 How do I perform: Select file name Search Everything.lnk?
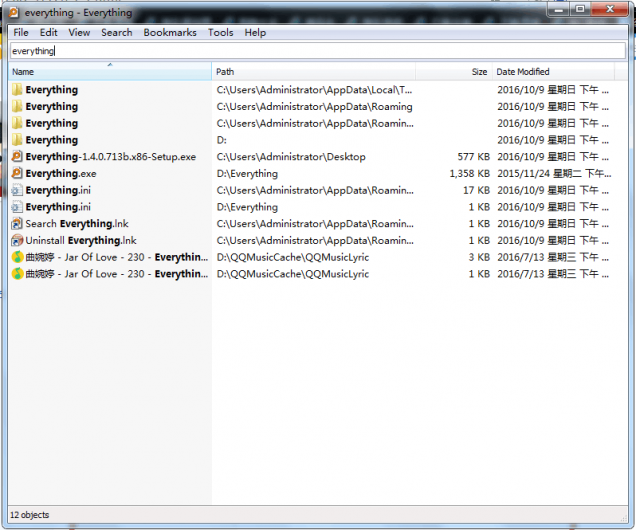coord(77,223)
